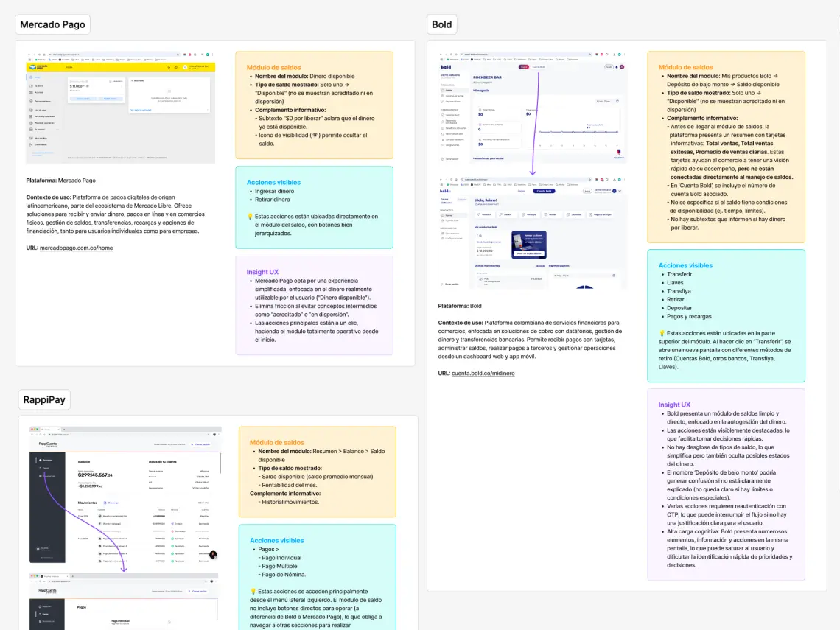The width and height of the screenshot is (840, 630).
Task: Switch to the Cuenta Bold tab
Action: pyautogui.click(x=544, y=191)
